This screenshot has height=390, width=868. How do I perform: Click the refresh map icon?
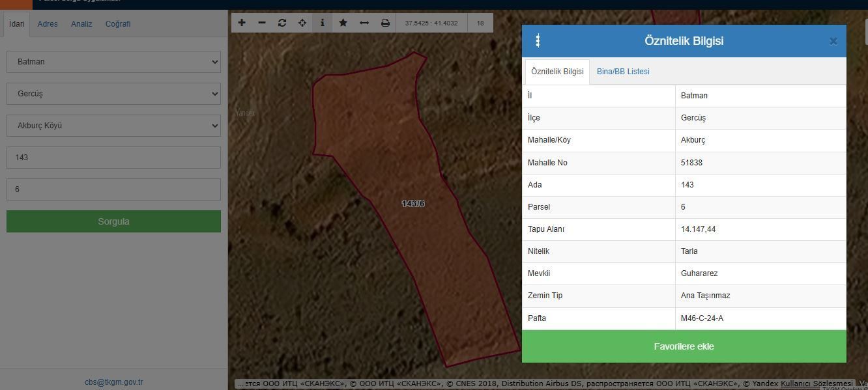click(282, 23)
